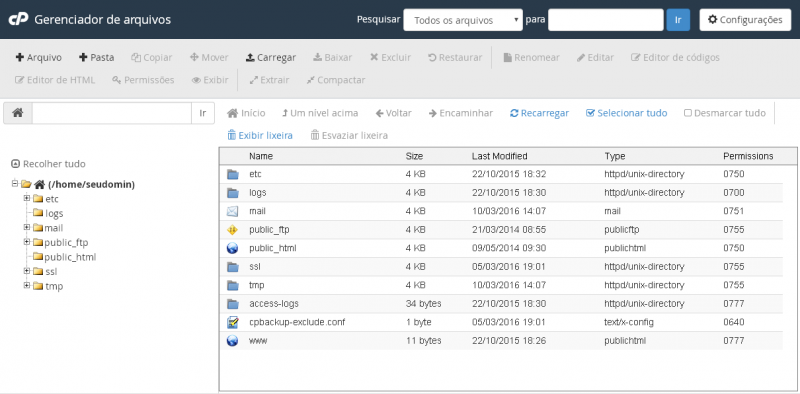Click the public_ftp icon in list
Viewport: 800px width, 394px height.
pos(233,230)
